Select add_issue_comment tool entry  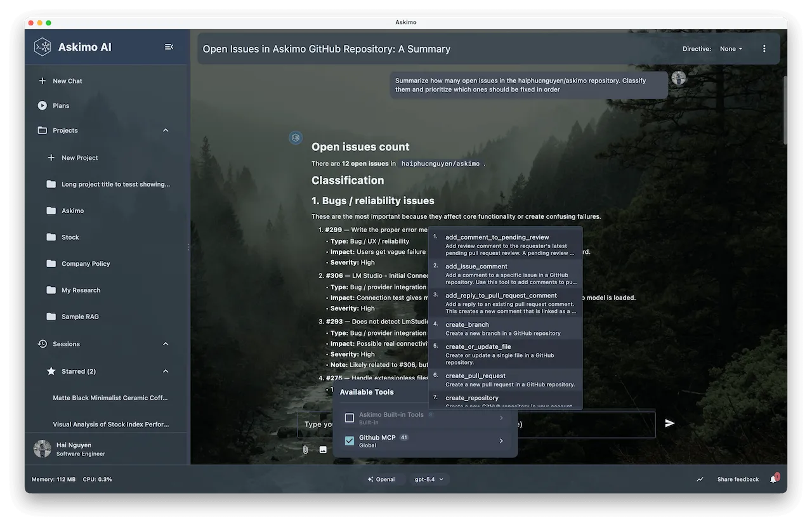click(x=506, y=273)
